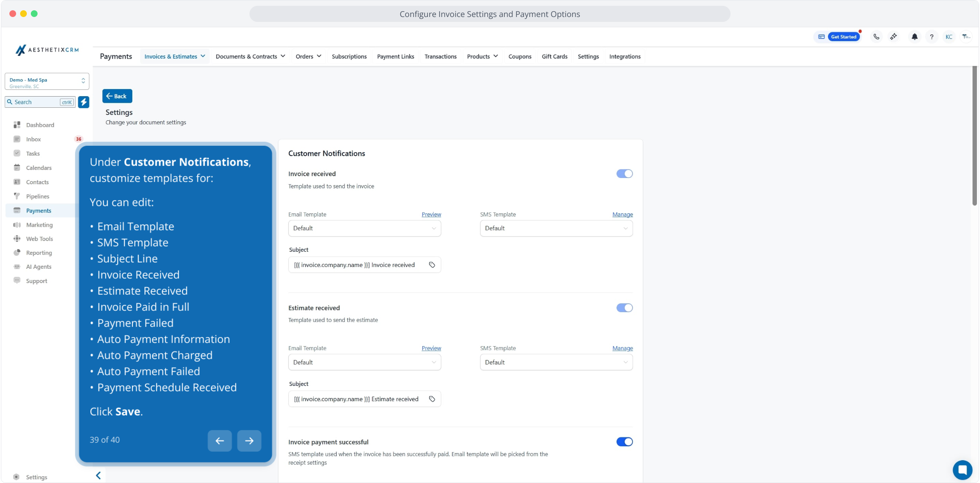This screenshot has height=483, width=980.
Task: Click Preview link for Invoice received email
Action: coord(431,214)
